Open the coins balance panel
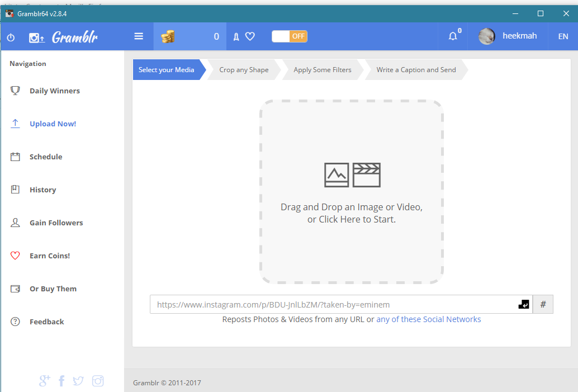 (190, 36)
